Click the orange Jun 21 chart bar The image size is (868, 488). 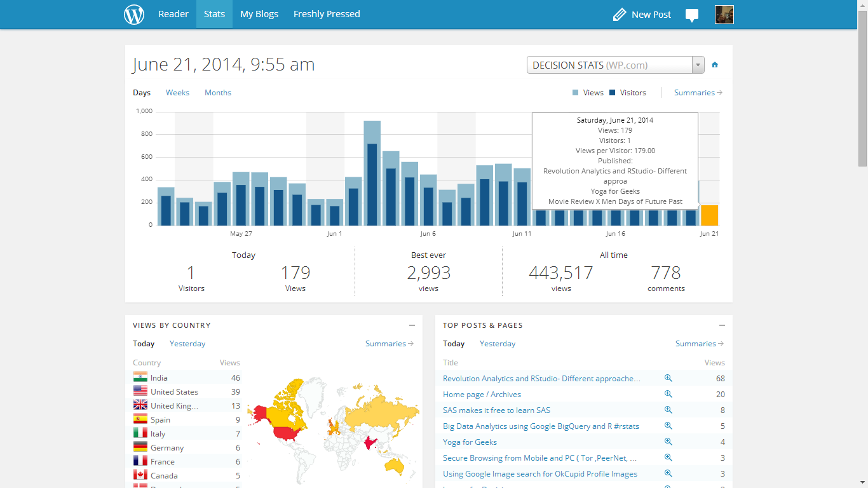point(709,215)
